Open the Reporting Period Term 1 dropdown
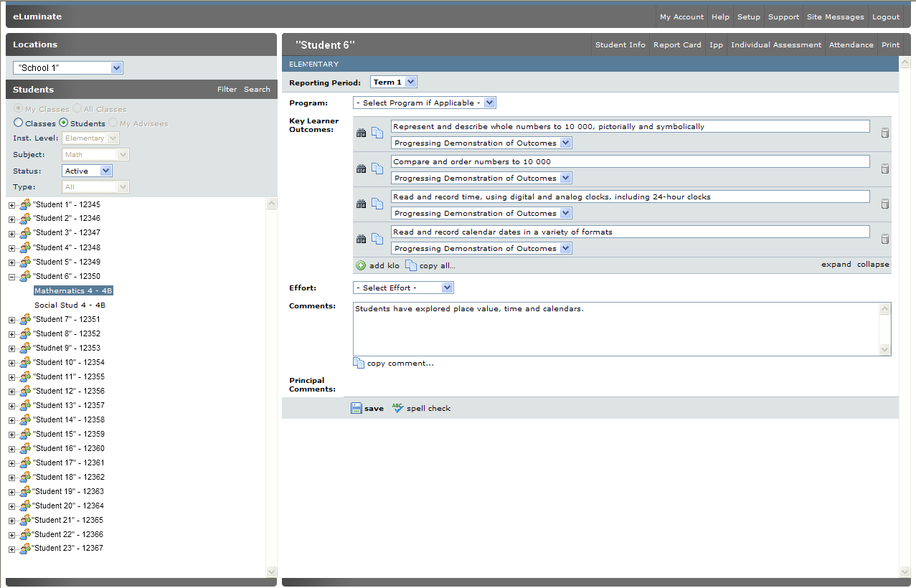916x588 pixels. pyautogui.click(x=393, y=82)
